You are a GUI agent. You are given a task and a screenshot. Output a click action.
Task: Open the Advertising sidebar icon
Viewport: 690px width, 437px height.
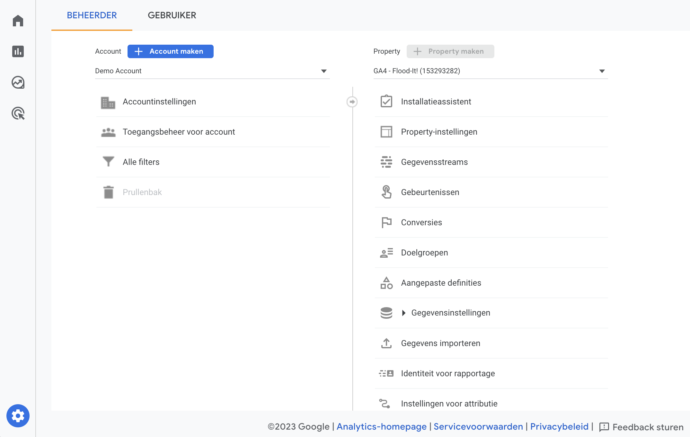coord(18,114)
